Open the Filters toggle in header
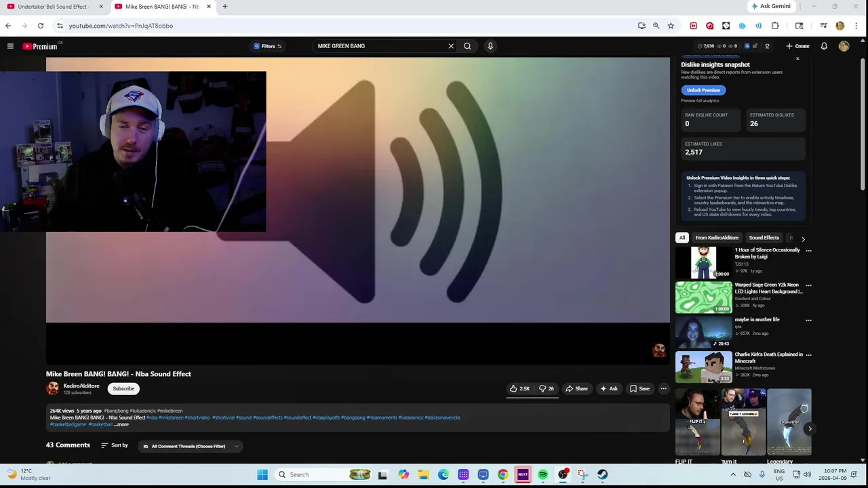This screenshot has width=868, height=488. pyautogui.click(x=268, y=46)
